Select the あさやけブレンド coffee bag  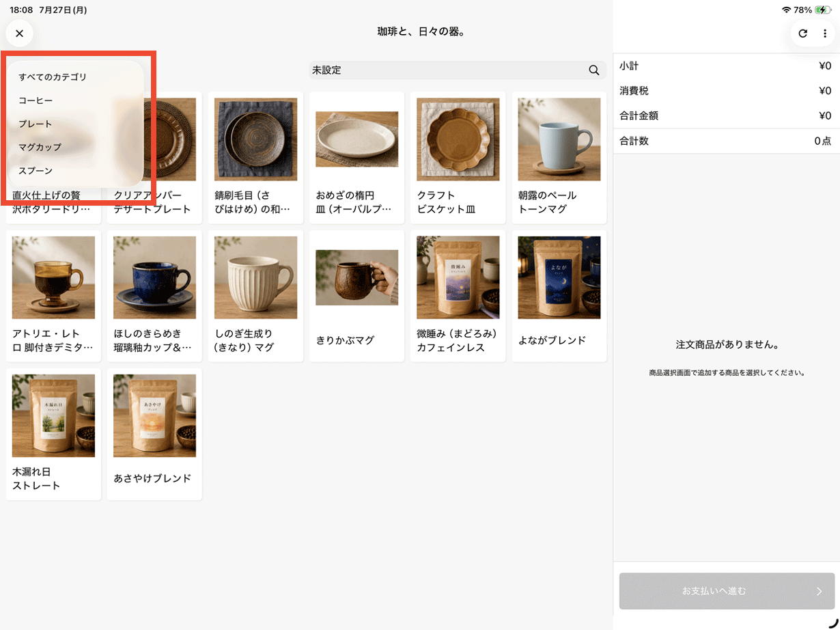(154, 434)
